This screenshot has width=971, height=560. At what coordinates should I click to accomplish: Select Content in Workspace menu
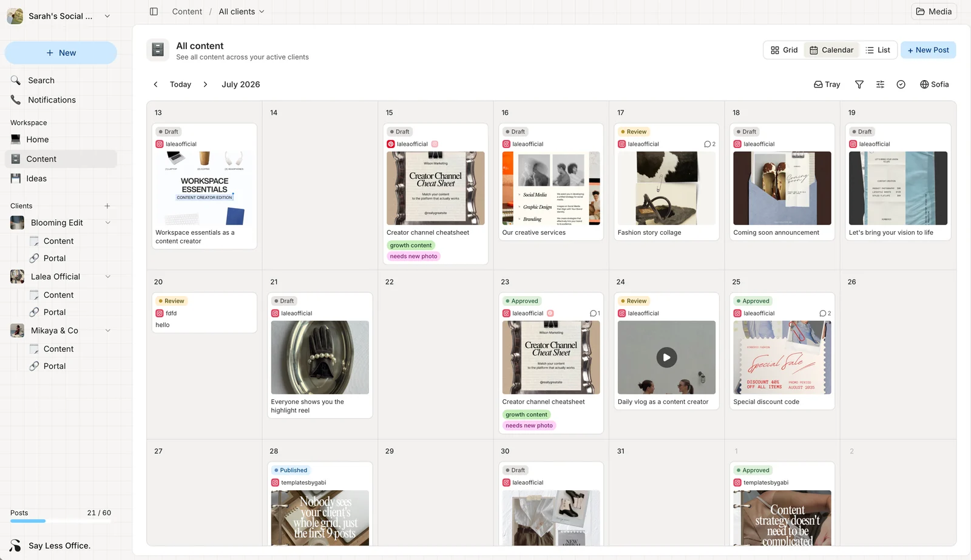(x=61, y=159)
